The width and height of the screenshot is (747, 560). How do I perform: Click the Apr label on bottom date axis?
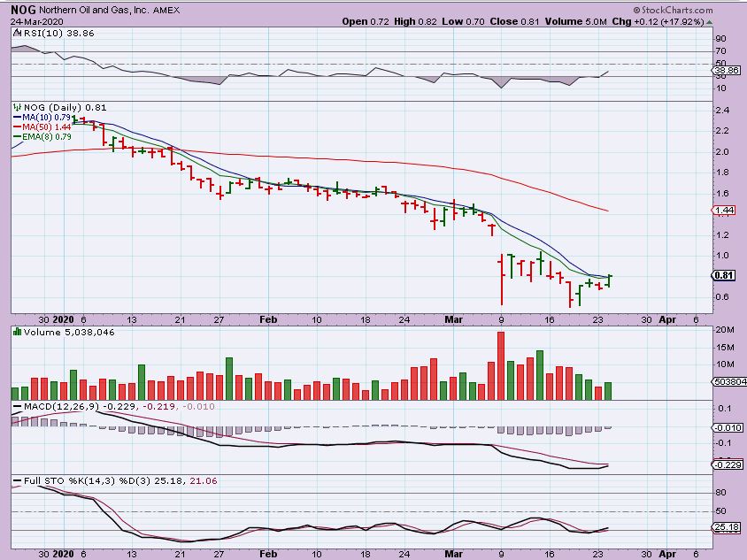tap(667, 554)
